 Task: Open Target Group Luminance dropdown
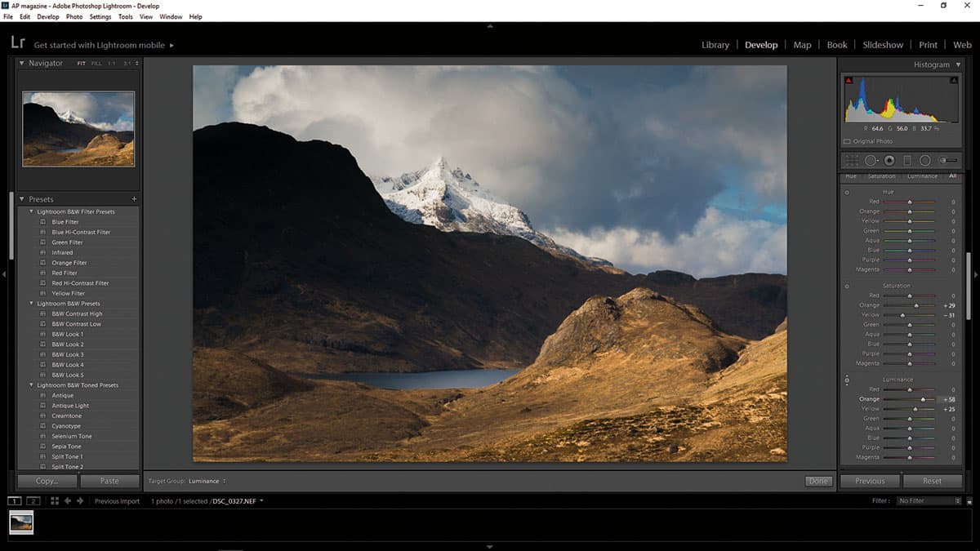point(207,481)
